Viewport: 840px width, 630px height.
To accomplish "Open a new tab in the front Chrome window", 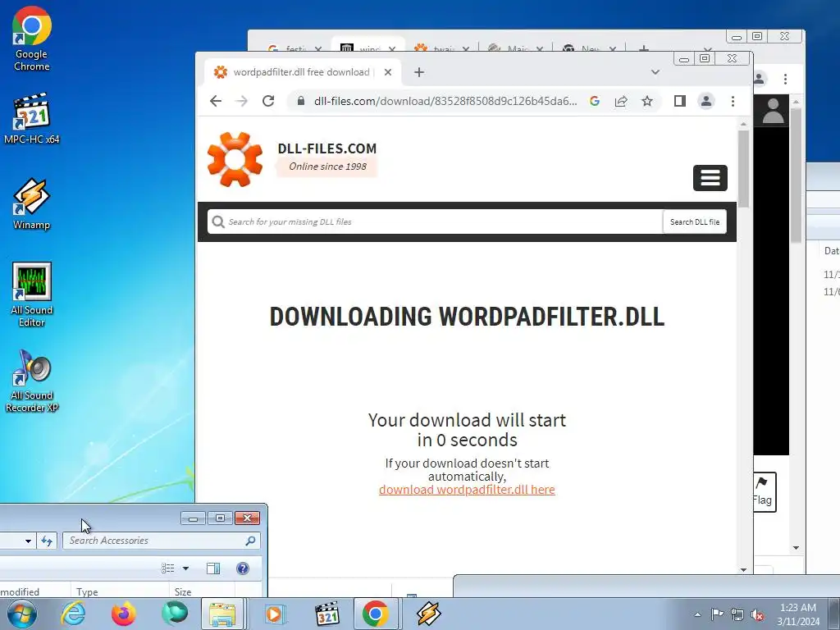I will (419, 72).
